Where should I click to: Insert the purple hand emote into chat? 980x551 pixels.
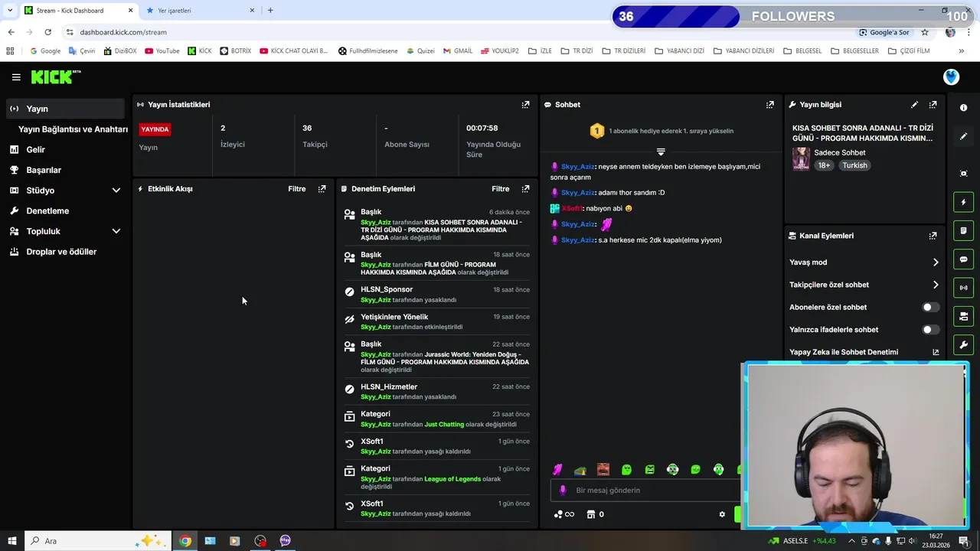point(557,470)
